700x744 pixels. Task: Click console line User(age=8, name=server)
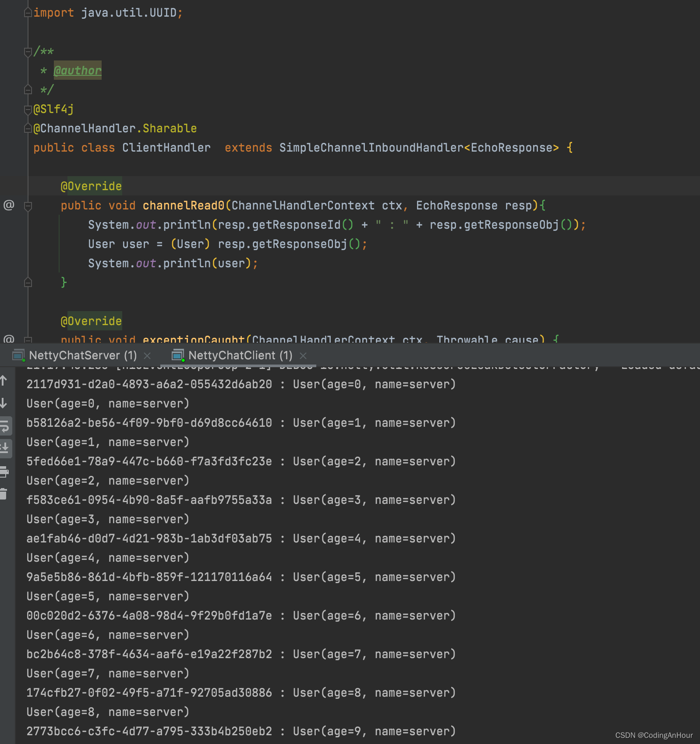tap(108, 712)
